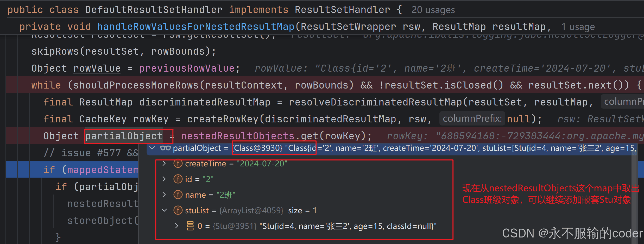Click the DefaultResultSetHandler class name
The height and width of the screenshot is (244, 644).
point(154,10)
